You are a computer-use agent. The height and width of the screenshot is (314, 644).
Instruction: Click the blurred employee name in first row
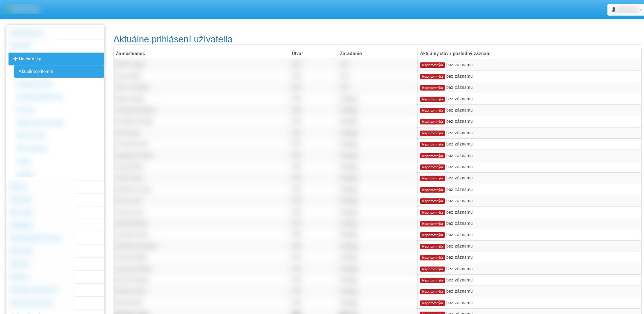pyautogui.click(x=130, y=64)
